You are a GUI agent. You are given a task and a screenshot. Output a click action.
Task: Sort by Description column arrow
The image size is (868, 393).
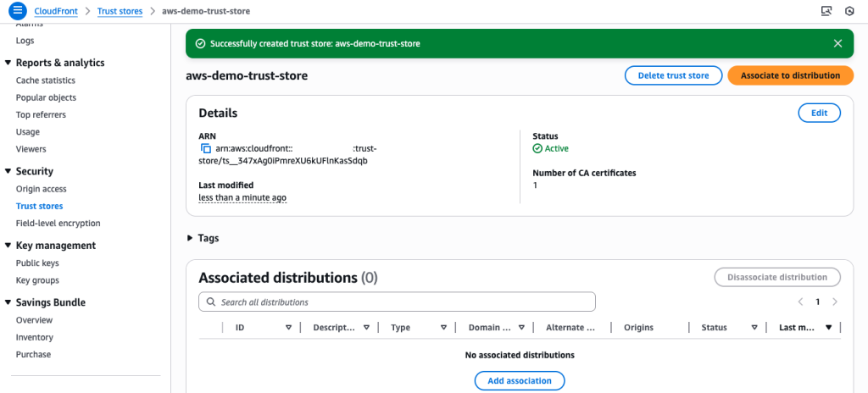(366, 327)
